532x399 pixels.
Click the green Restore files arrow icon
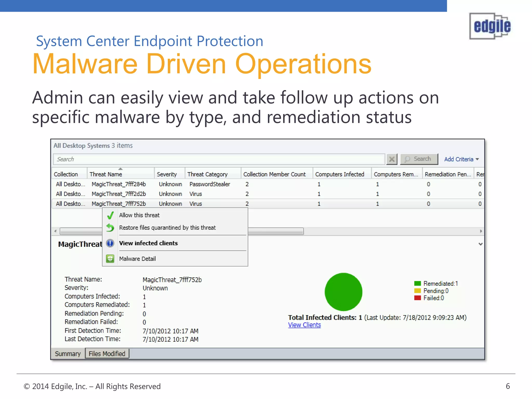coord(110,228)
